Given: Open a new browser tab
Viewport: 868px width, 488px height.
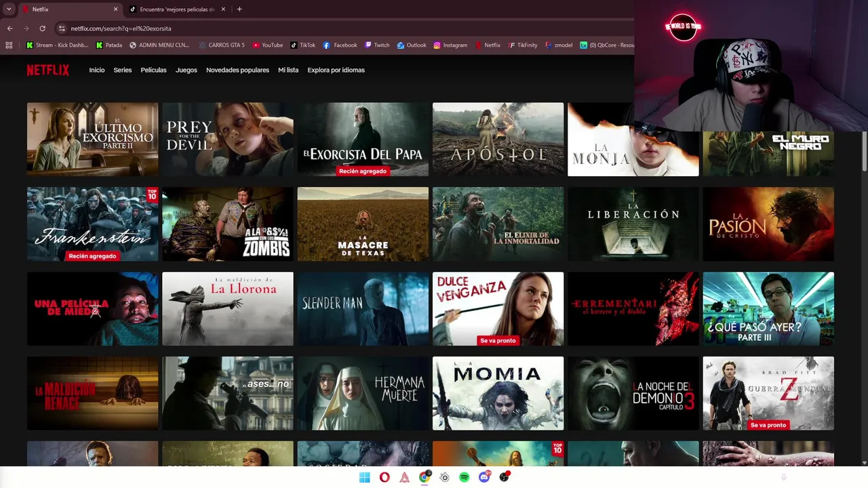Looking at the screenshot, I should tap(239, 9).
